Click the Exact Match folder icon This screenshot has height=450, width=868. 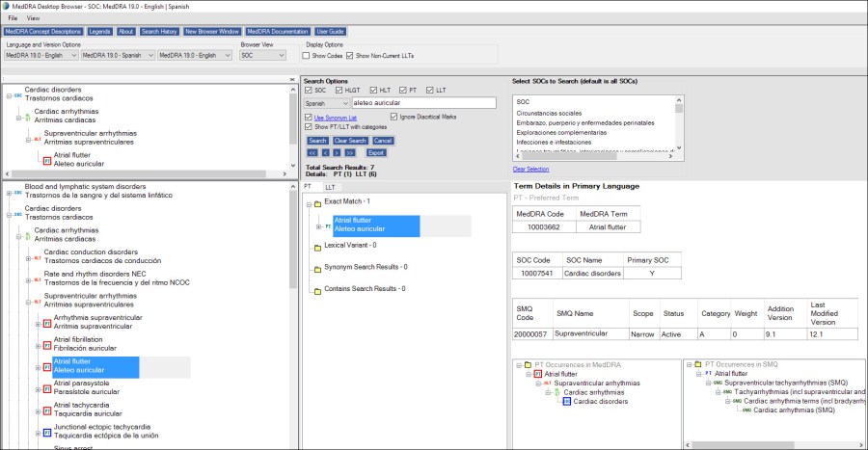(x=317, y=205)
